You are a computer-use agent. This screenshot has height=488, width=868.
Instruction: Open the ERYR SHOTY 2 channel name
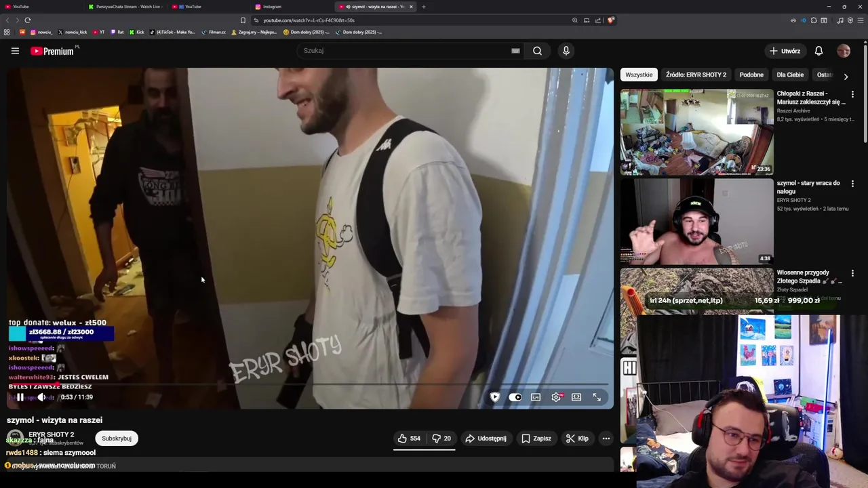click(51, 434)
